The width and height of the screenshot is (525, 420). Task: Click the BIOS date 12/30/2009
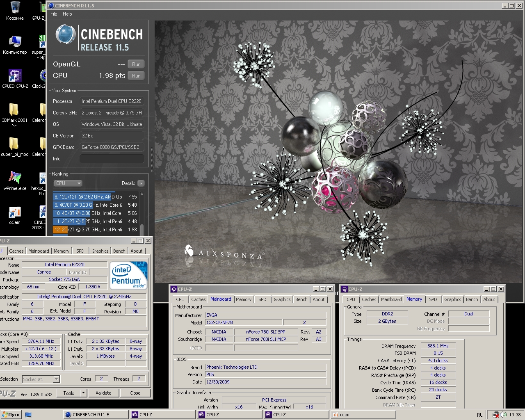click(265, 382)
